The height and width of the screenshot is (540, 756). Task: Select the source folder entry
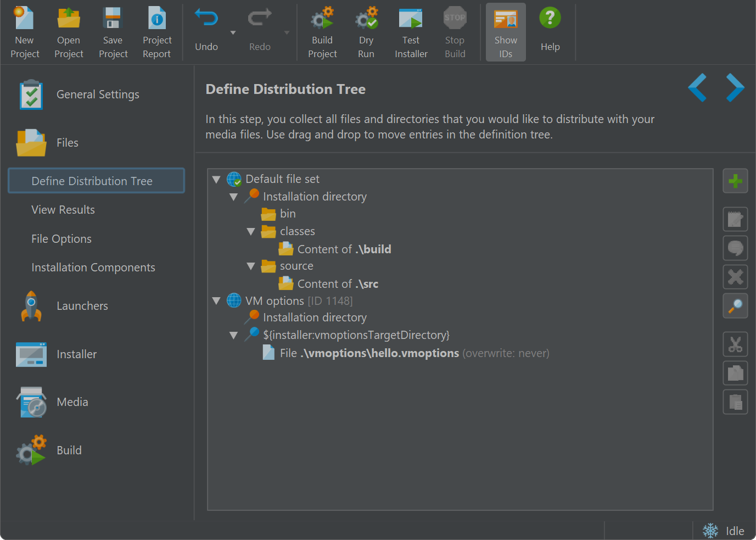[287, 266]
